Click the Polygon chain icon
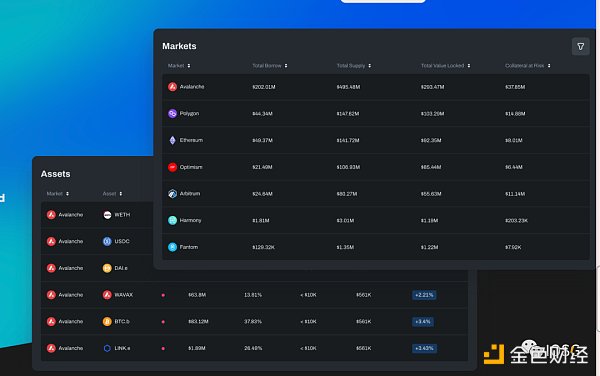 pyautogui.click(x=172, y=114)
